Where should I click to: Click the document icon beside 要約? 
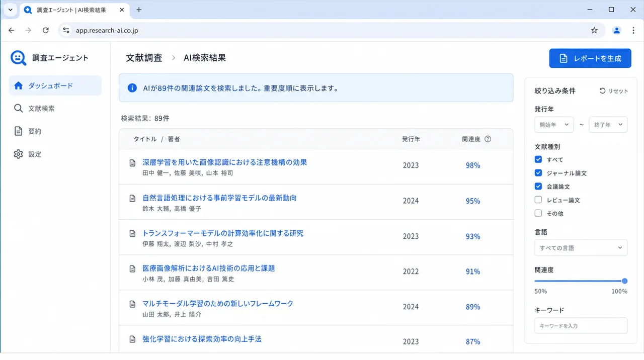tap(19, 131)
